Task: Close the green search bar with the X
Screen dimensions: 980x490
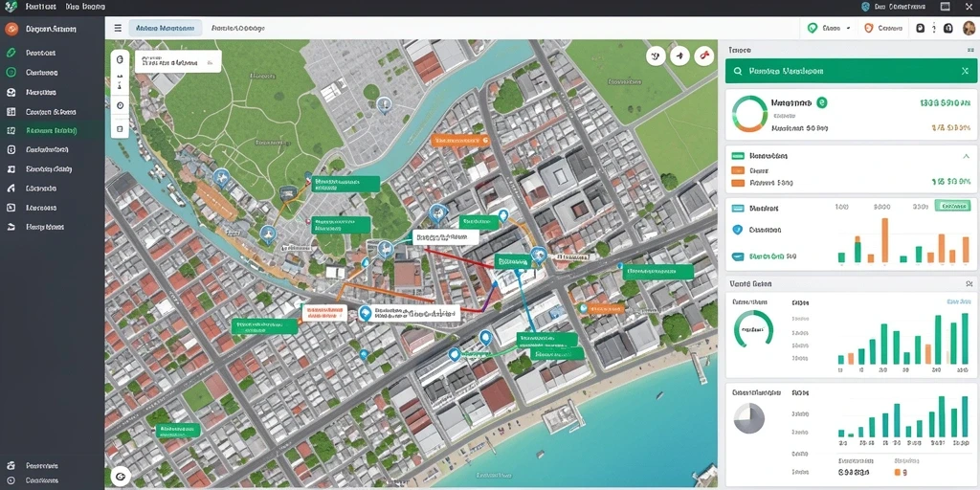Action: click(x=965, y=71)
